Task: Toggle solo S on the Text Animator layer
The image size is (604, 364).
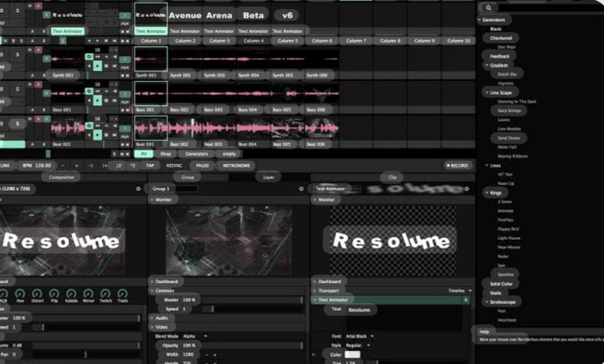Action: tap(18, 11)
